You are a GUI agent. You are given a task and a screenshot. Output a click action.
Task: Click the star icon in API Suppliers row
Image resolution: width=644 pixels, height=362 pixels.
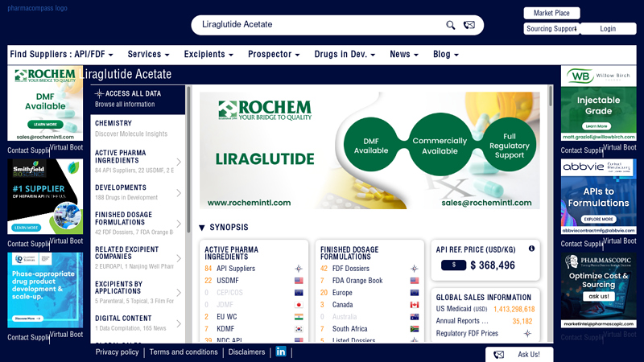pos(299,269)
